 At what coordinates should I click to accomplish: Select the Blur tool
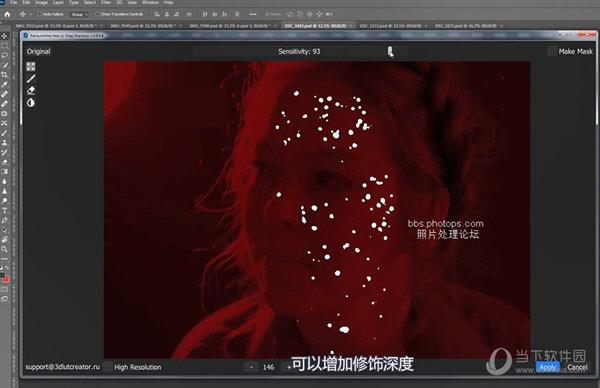(5, 181)
